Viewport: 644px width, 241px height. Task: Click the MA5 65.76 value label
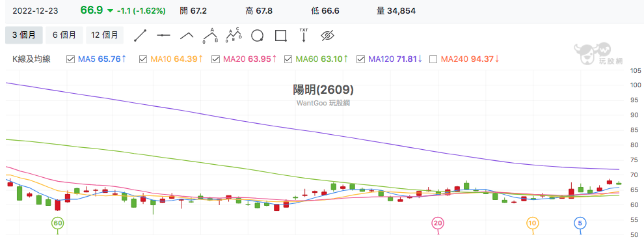click(102, 59)
